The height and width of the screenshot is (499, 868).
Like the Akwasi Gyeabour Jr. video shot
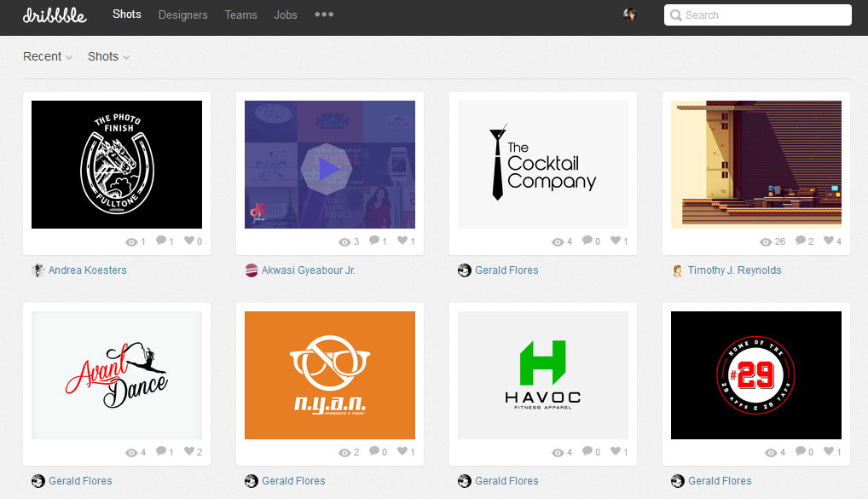[x=402, y=241]
